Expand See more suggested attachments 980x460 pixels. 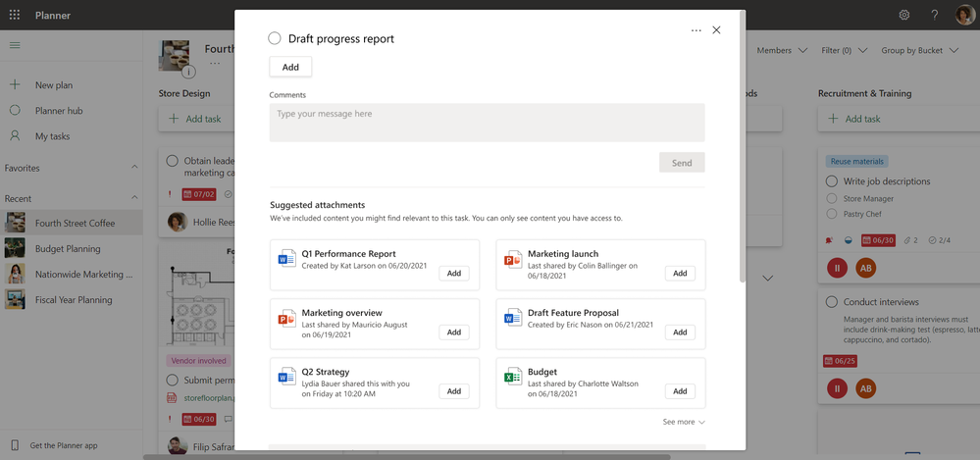(683, 422)
